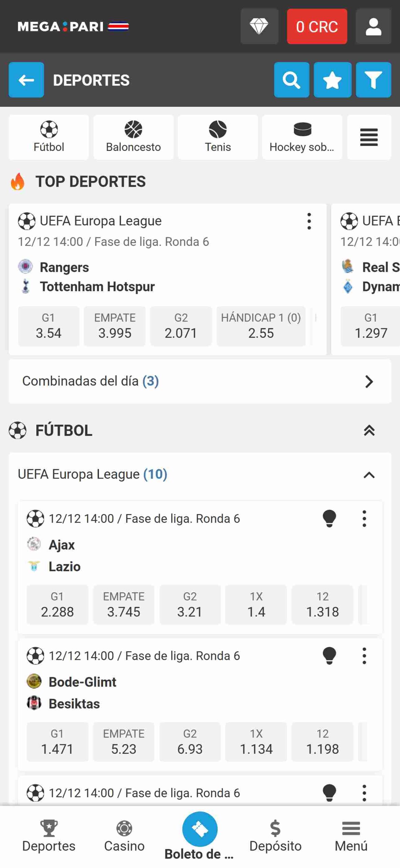
Task: Collapse the FÚTBOL section
Action: 369,431
